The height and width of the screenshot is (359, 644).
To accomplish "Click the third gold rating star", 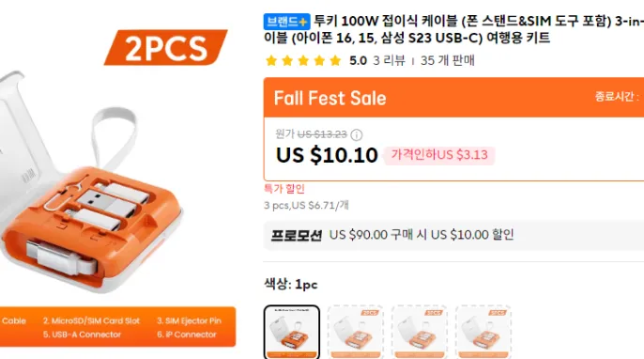I will tap(303, 61).
